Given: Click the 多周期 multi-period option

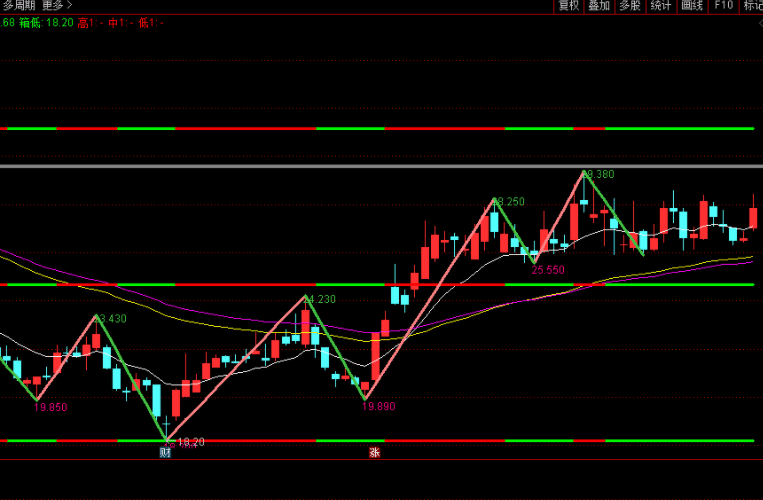Looking at the screenshot, I should tap(19, 5).
